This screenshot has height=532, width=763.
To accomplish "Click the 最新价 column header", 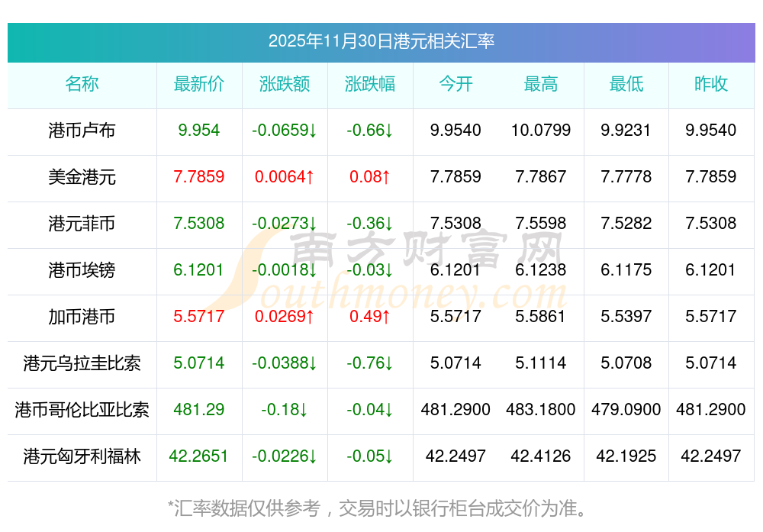I will [198, 84].
